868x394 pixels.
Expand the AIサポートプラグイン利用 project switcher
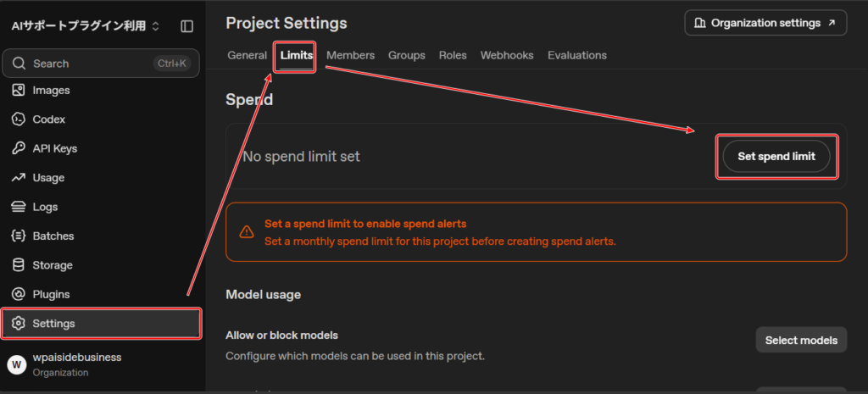(x=86, y=26)
